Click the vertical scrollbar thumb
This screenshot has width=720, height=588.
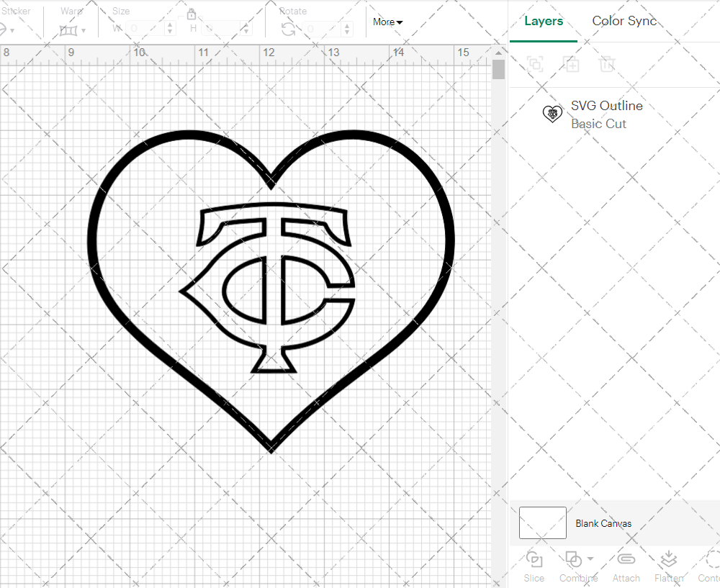(498, 70)
